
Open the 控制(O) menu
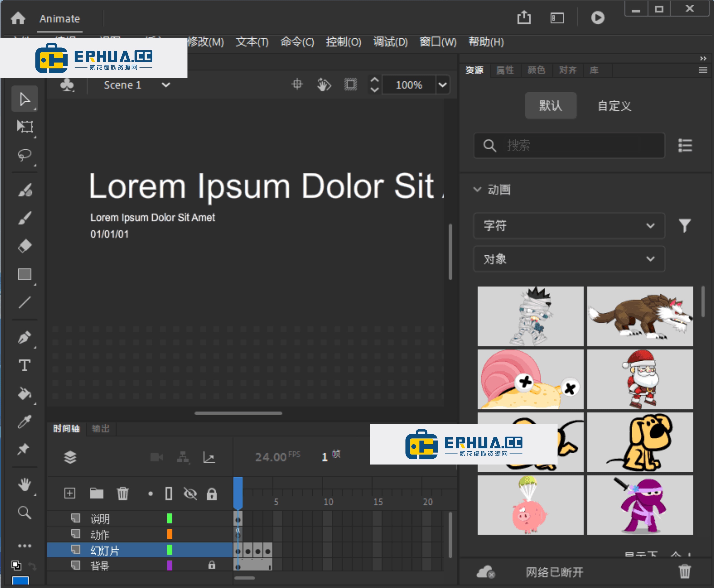(344, 42)
